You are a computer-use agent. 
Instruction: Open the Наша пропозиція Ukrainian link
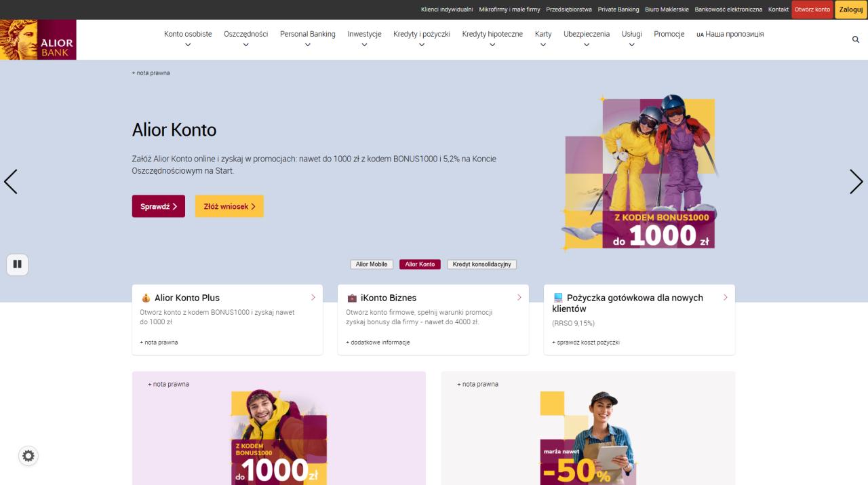730,34
